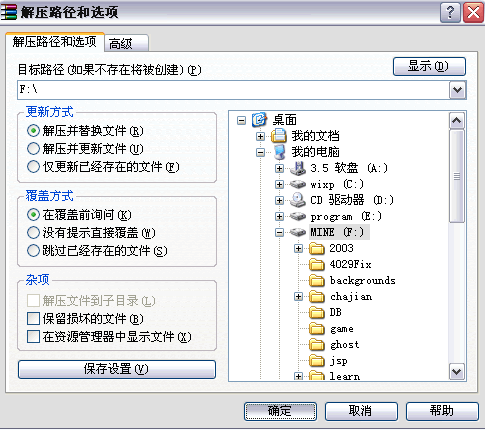The image size is (485, 430).
Task: Open help with the 帮助 button
Action: (442, 411)
